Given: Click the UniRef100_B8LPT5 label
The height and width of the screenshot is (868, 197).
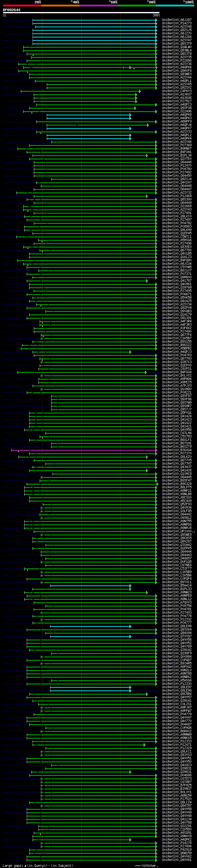Looking at the screenshot, I should [177, 487].
